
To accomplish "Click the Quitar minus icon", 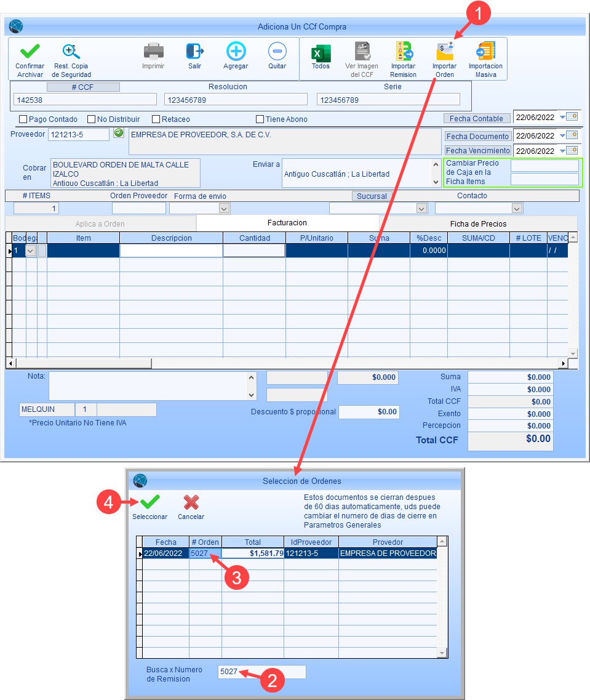I will (277, 51).
